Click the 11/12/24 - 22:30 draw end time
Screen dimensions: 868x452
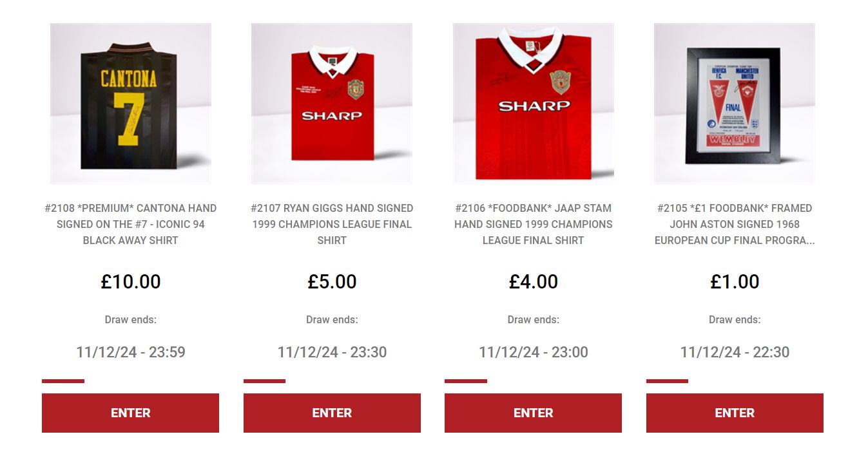click(735, 352)
